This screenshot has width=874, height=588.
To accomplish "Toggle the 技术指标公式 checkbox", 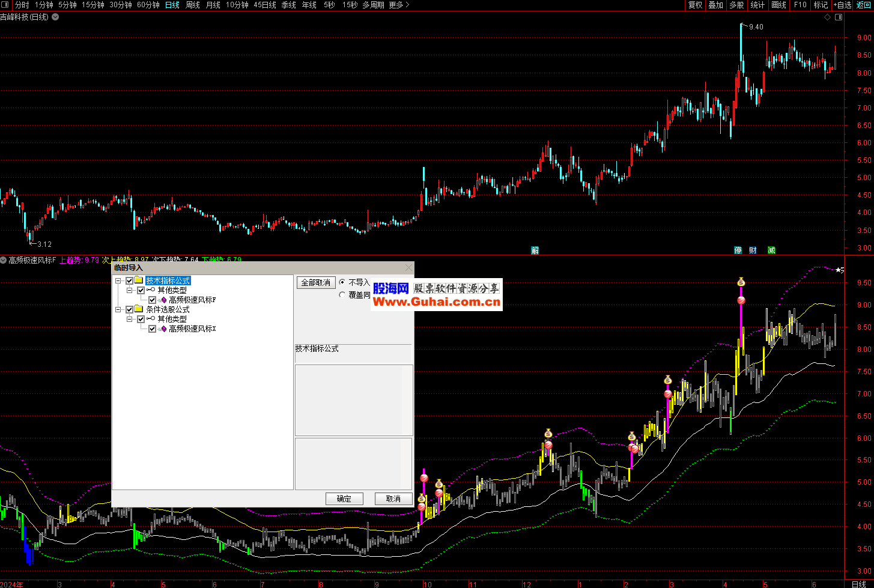I will click(129, 280).
